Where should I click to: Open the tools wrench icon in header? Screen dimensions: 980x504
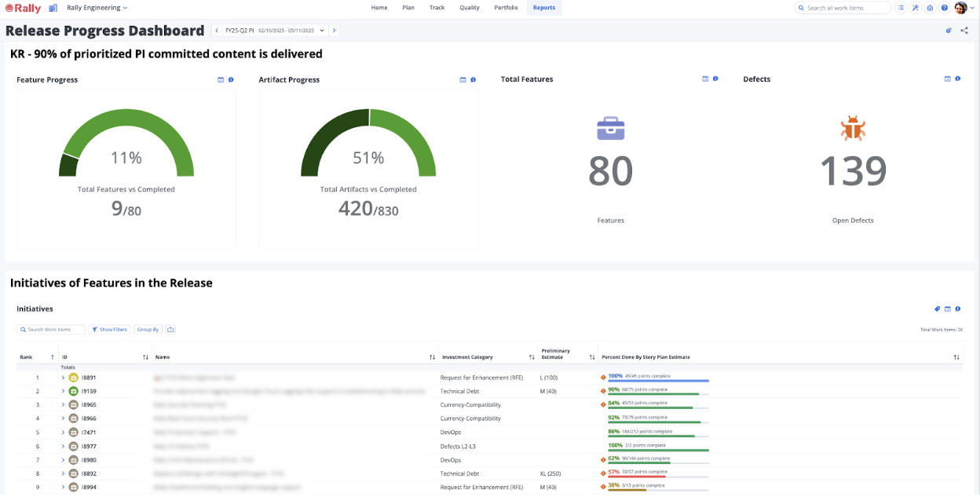pyautogui.click(x=915, y=8)
